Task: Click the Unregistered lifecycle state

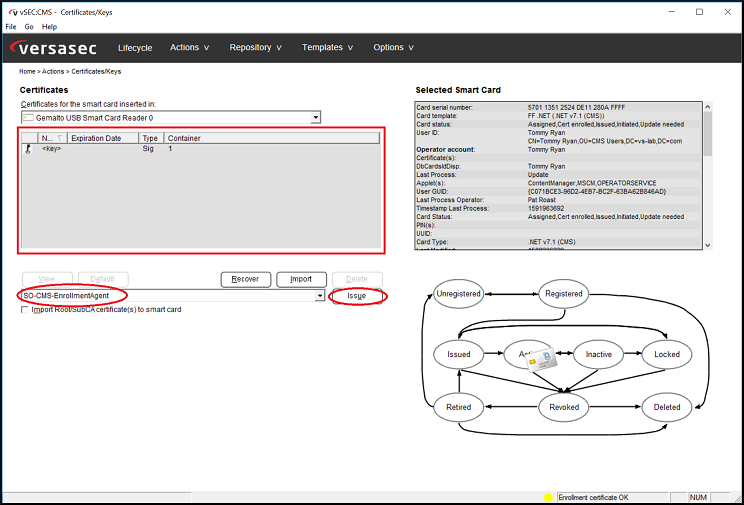Action: tap(458, 294)
